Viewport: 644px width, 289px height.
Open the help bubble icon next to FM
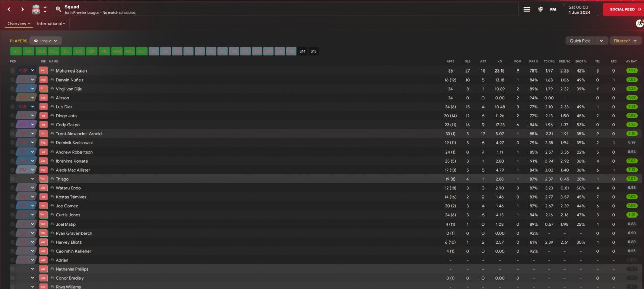coord(541,9)
